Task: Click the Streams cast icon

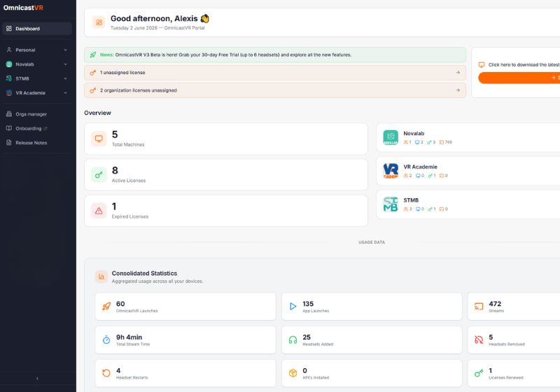Action: coord(479,307)
